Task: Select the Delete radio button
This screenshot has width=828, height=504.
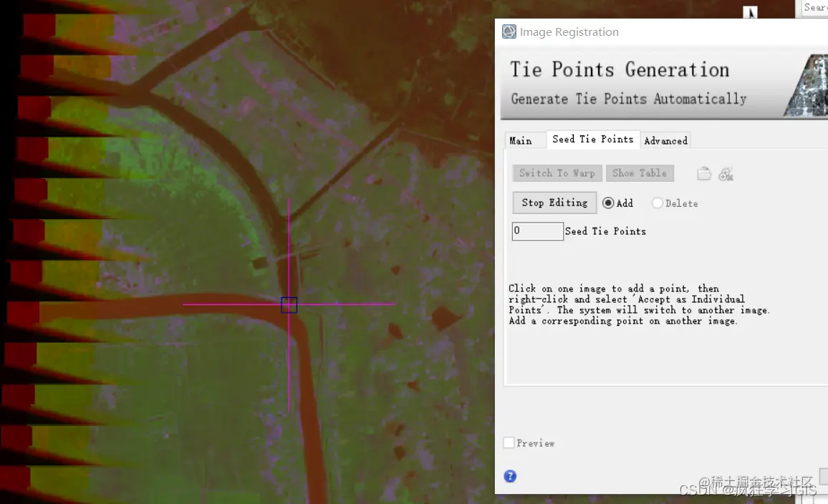Action: 658,203
